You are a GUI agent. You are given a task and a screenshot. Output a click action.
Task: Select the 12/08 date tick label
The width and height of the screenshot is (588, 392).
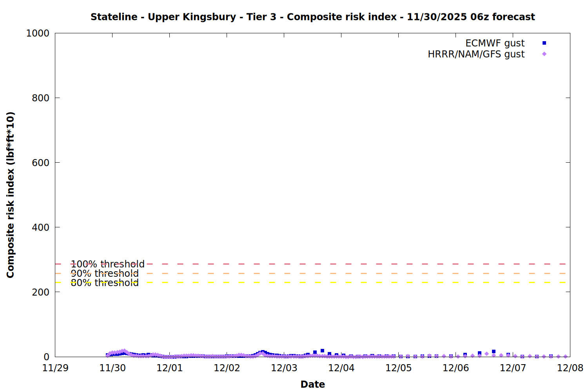(570, 368)
